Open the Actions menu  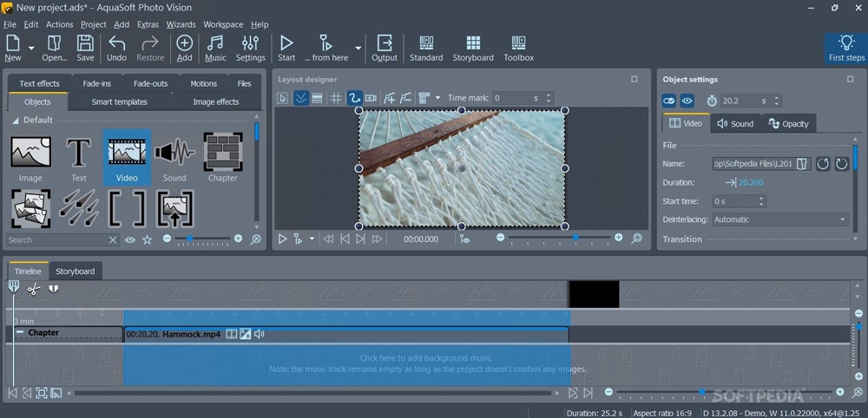[59, 24]
